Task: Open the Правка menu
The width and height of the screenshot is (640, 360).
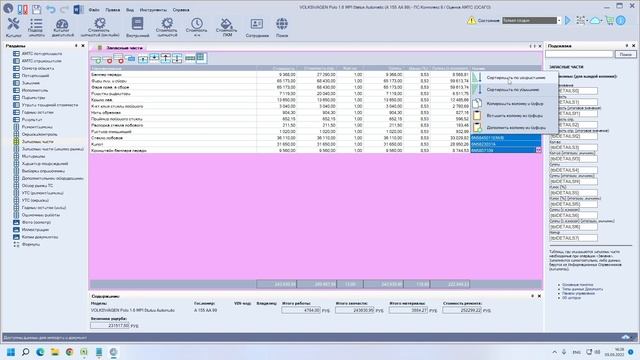Action: point(113,10)
